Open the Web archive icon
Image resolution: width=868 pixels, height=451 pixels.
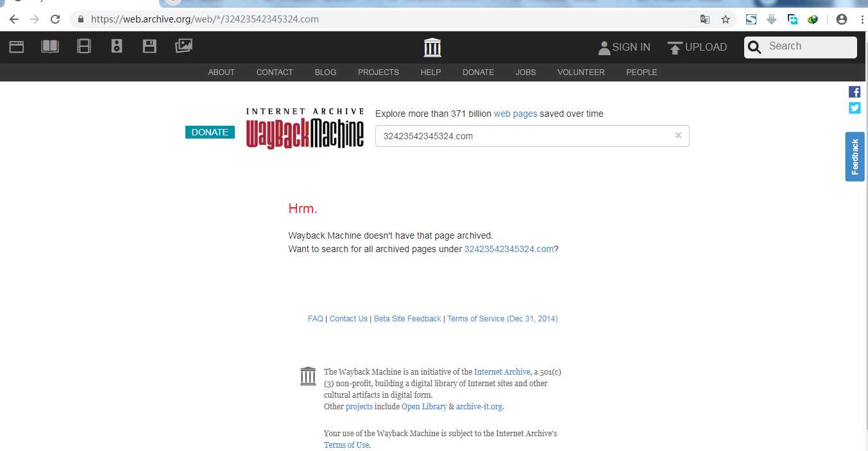pos(17,47)
